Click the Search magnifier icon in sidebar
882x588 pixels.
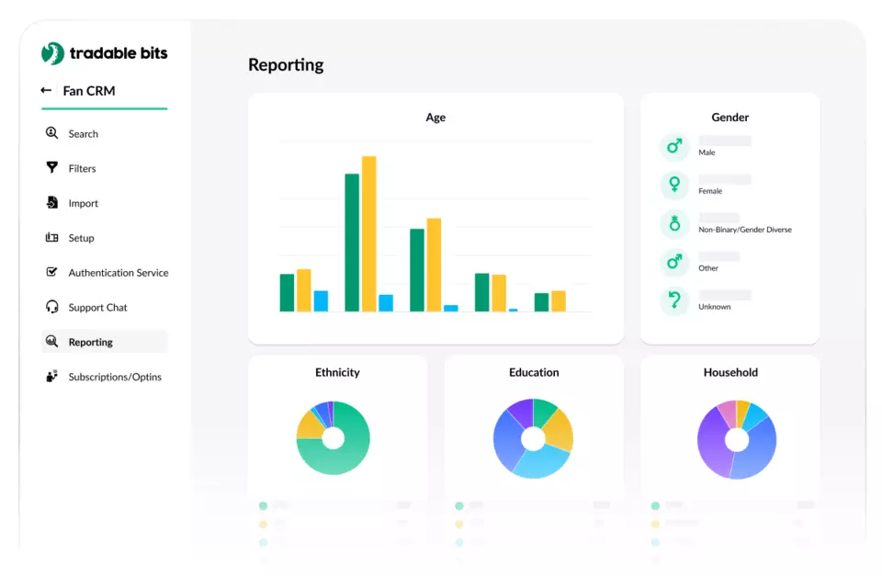(x=52, y=133)
